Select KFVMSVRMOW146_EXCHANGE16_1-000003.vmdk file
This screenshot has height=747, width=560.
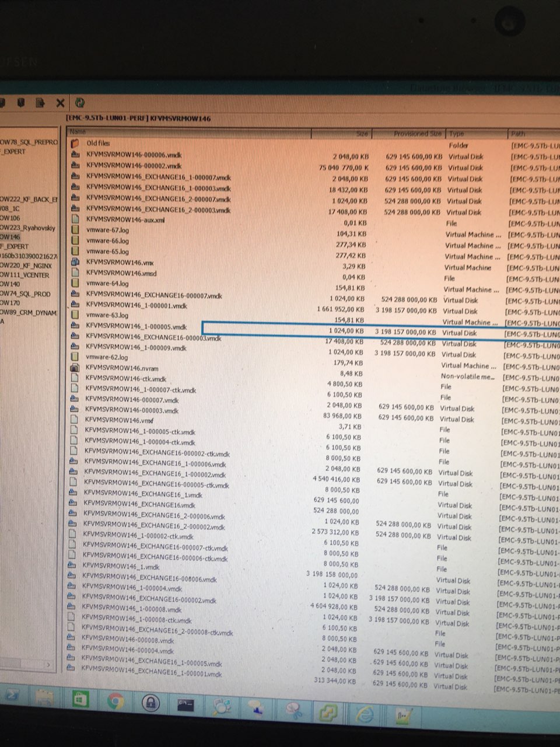(x=159, y=188)
